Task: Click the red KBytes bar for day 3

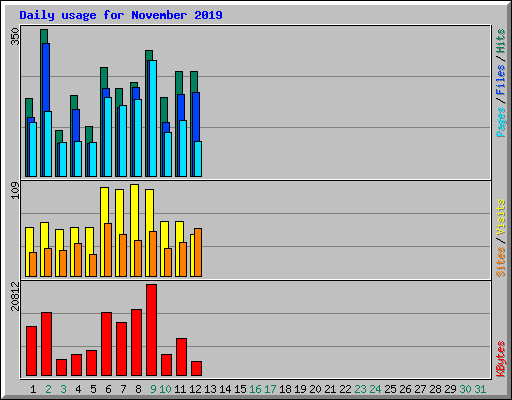Action: coord(61,367)
